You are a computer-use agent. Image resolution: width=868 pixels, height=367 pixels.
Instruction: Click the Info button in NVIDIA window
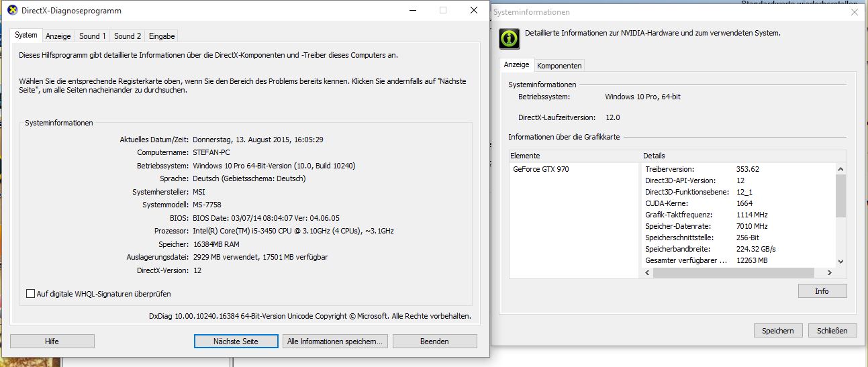[822, 291]
